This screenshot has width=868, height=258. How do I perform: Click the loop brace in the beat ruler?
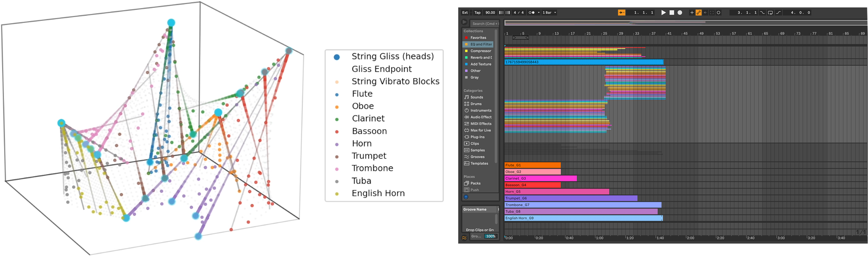pos(521,38)
